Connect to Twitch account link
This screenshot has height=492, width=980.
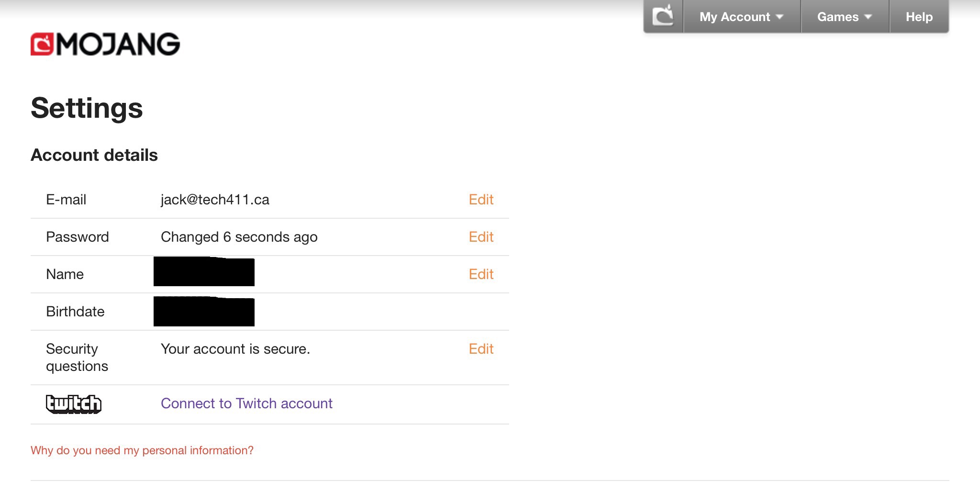(x=246, y=403)
